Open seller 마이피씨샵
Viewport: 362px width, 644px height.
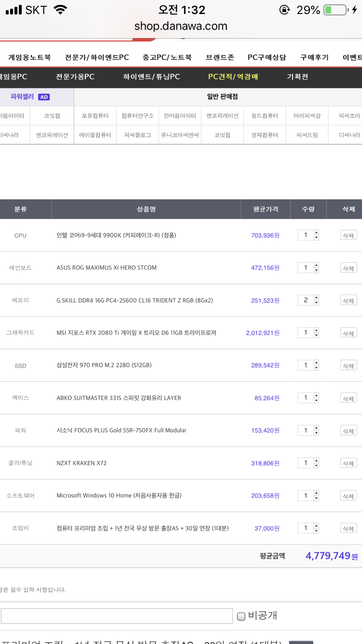click(x=307, y=116)
